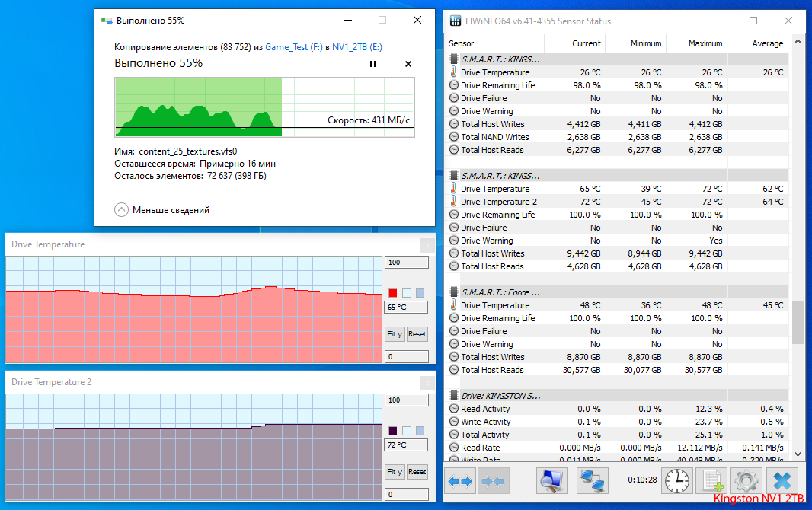Click the chip icon of S.M.A.R.T.: Force group
812x510 pixels.
[x=454, y=292]
